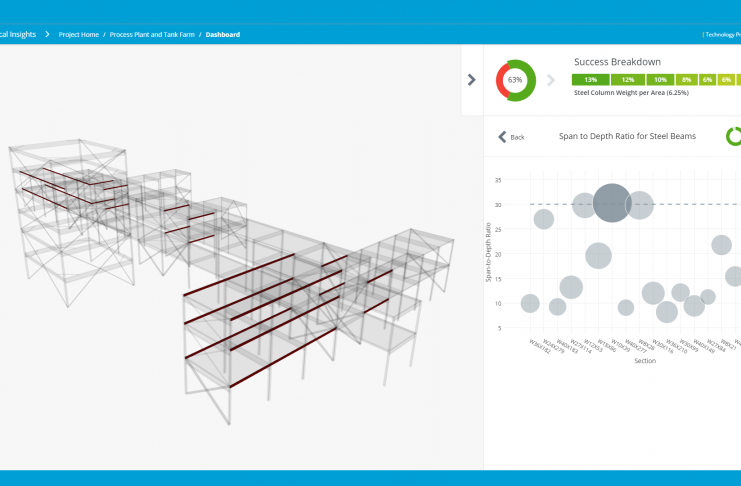The image size is (741, 486).
Task: Click the green ring icon beside chart title
Action: tap(733, 136)
